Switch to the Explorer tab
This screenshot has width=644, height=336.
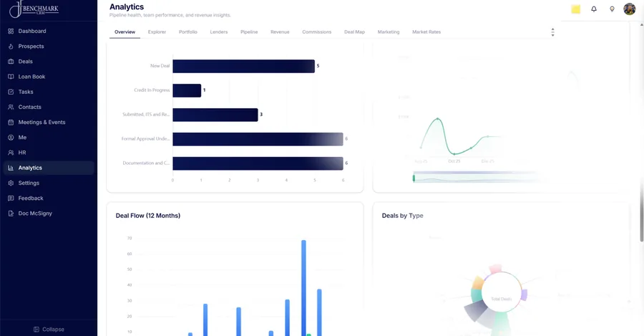point(157,32)
